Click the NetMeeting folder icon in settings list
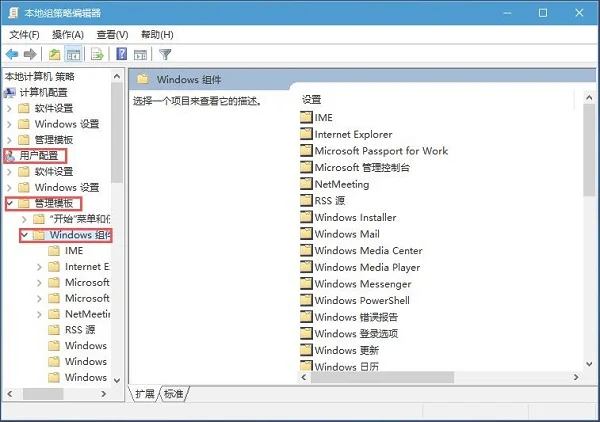The image size is (600, 422). coord(306,184)
